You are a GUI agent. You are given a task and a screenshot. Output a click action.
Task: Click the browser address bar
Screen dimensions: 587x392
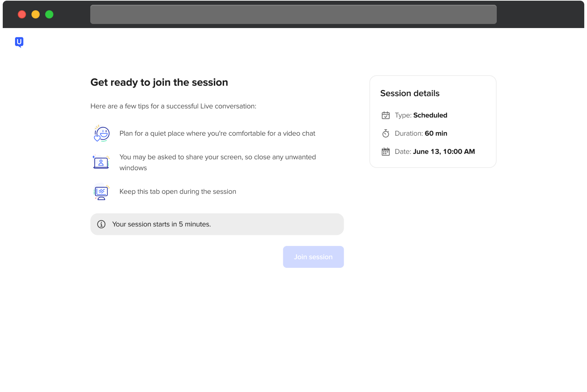tap(293, 14)
